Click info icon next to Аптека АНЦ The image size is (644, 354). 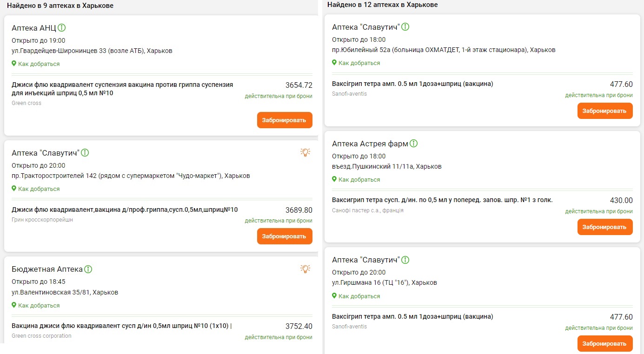click(x=62, y=27)
